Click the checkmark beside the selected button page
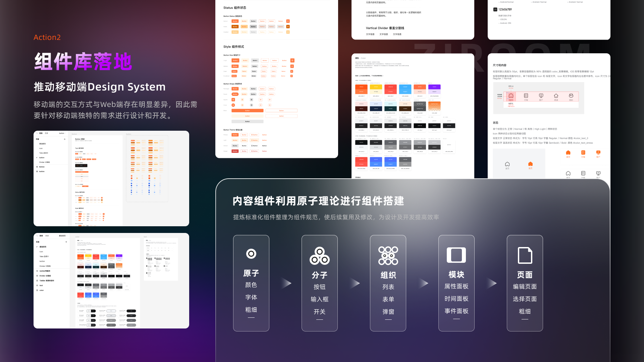 37,158
